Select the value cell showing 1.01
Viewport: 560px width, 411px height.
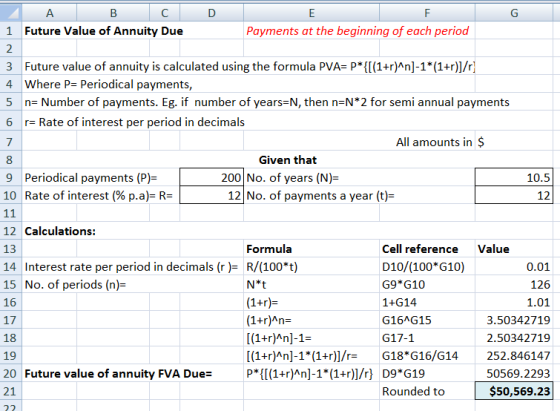tap(514, 302)
